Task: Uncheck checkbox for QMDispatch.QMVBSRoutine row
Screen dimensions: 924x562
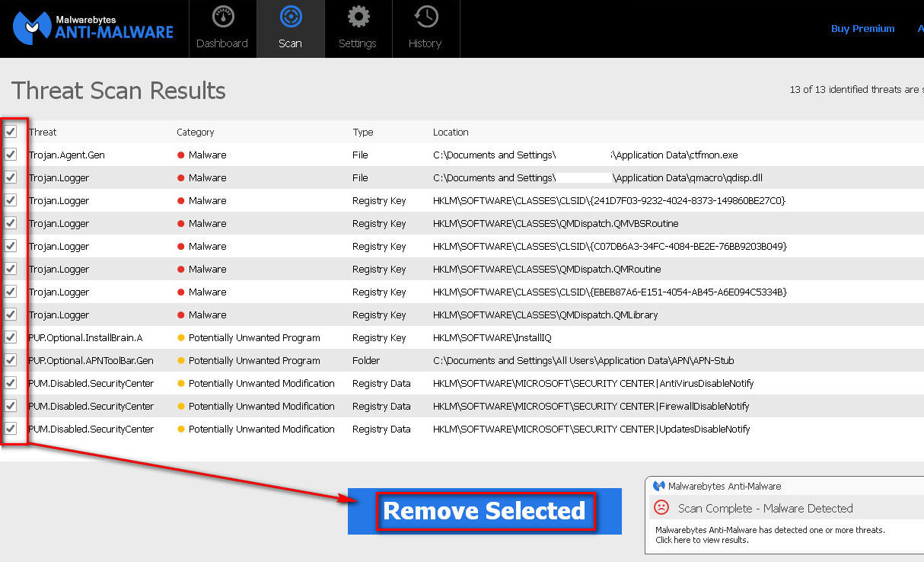Action: (11, 223)
